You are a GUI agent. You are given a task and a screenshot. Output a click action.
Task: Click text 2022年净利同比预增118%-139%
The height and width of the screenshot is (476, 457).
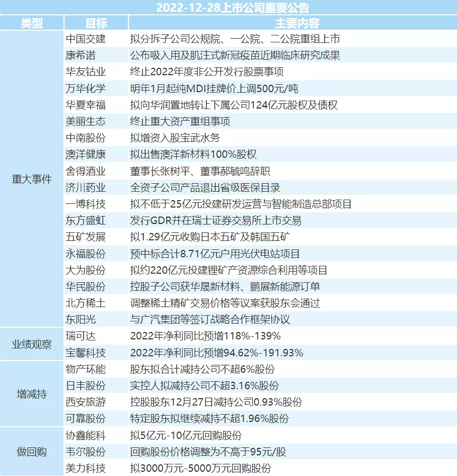coord(205,336)
